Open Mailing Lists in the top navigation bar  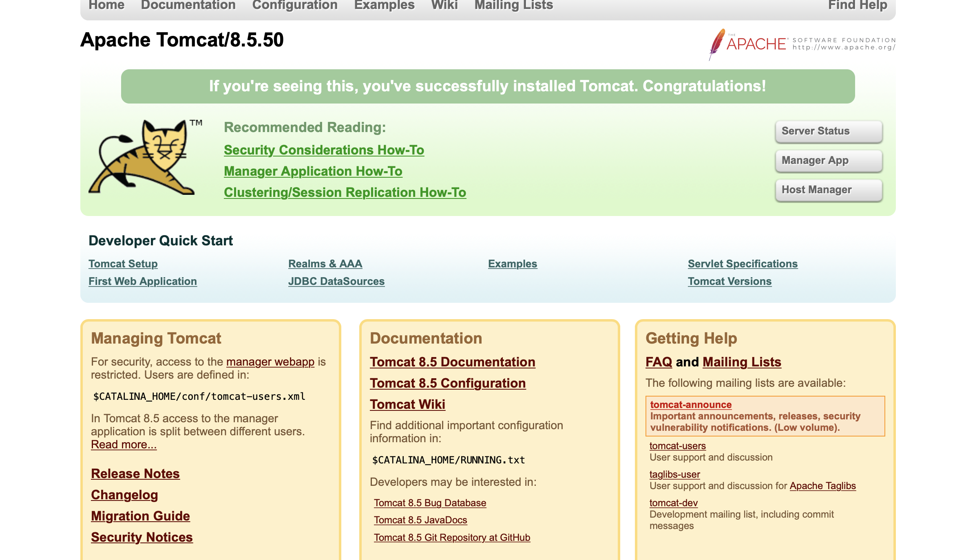(514, 5)
